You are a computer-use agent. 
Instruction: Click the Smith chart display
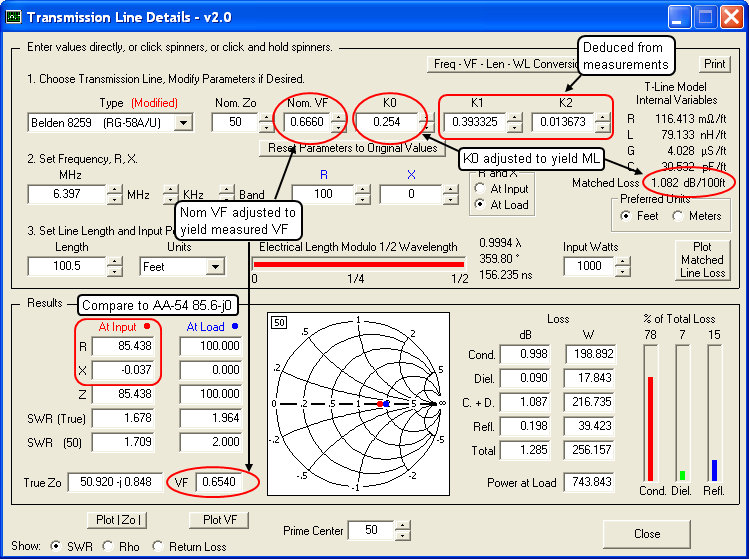[x=356, y=403]
